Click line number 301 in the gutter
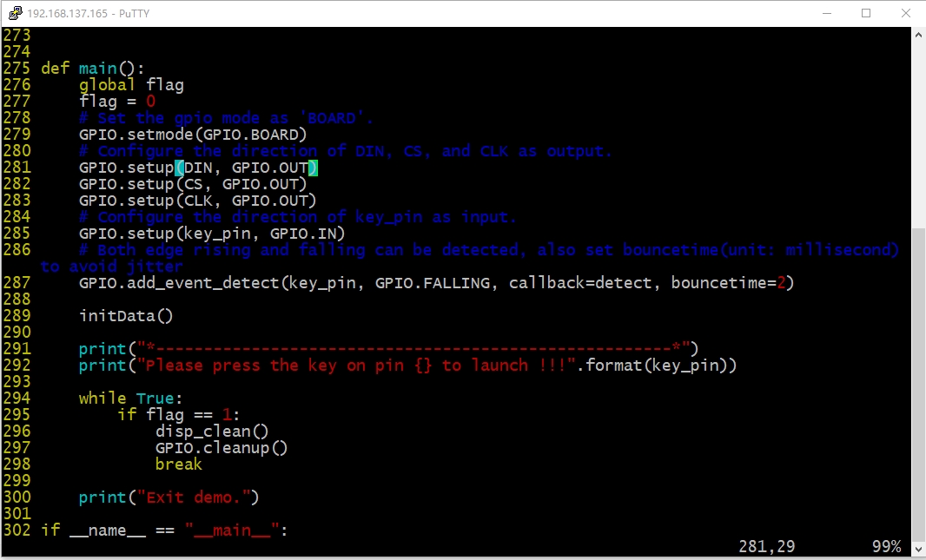Image resolution: width=926 pixels, height=560 pixels. click(x=17, y=514)
